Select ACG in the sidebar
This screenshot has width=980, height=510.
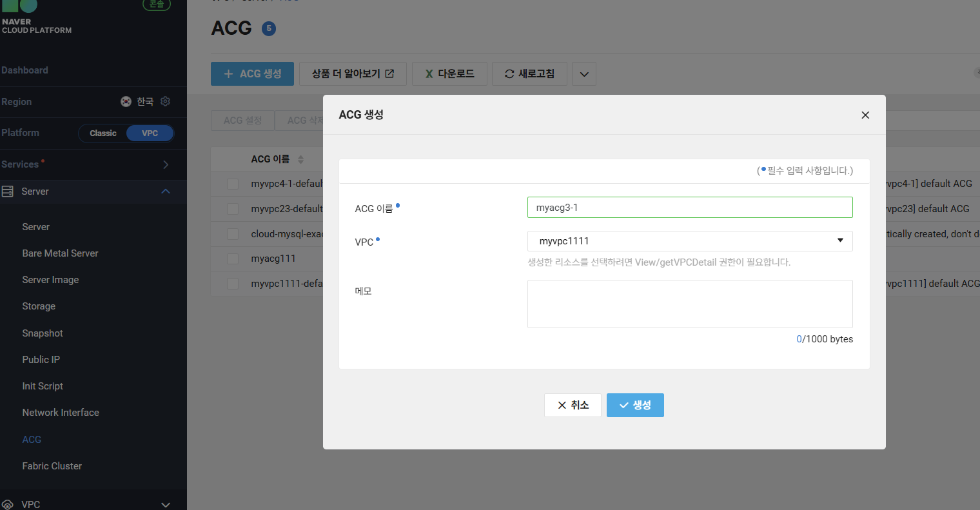32,440
